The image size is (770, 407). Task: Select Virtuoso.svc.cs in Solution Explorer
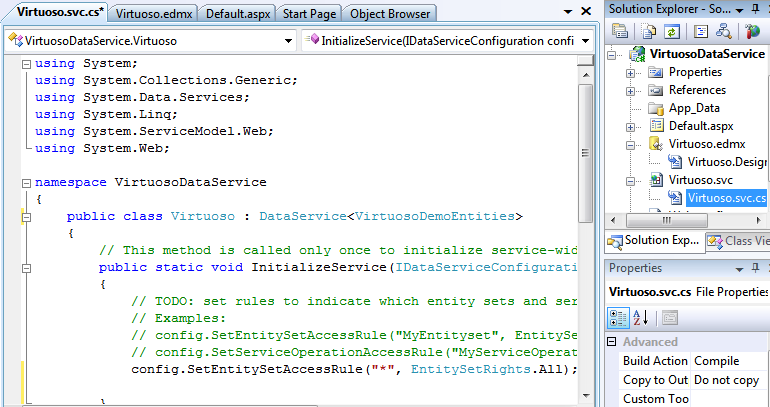pyautogui.click(x=726, y=198)
